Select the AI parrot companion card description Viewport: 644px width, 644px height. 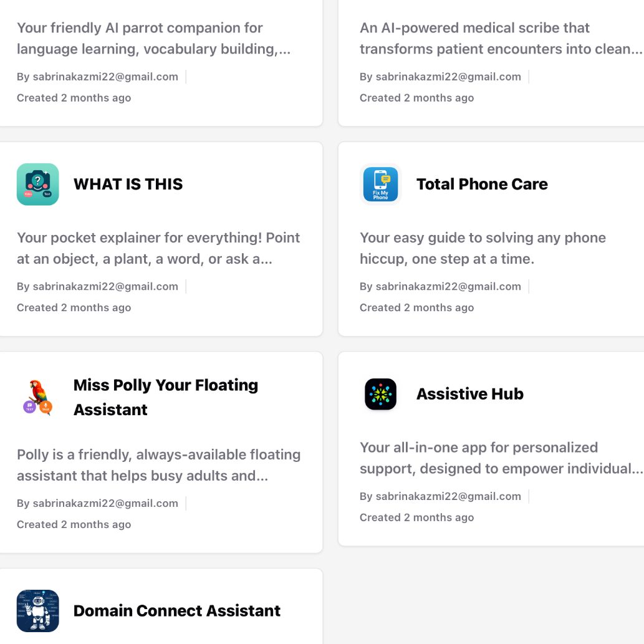153,38
